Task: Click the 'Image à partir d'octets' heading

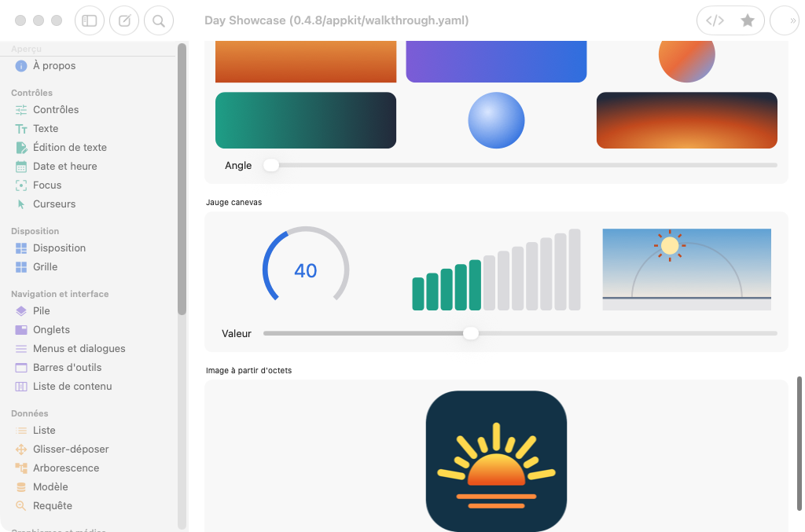Action: [x=248, y=370]
